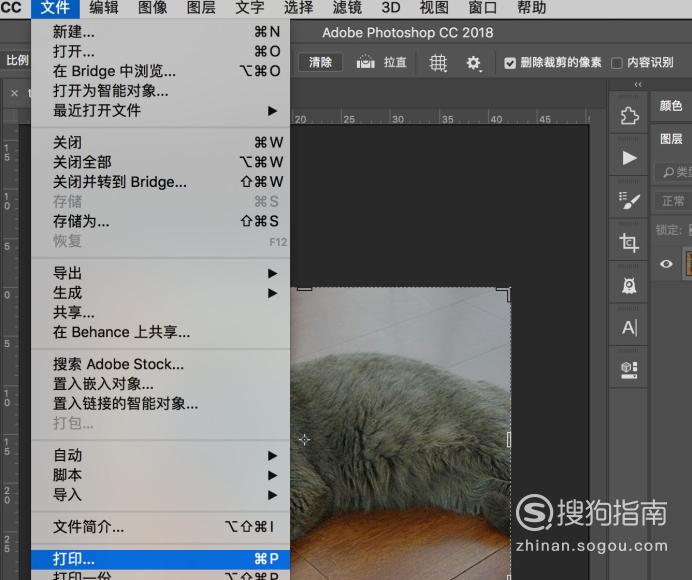This screenshot has height=580, width=692.
Task: Choose Close All menu item
Action: click(x=161, y=162)
